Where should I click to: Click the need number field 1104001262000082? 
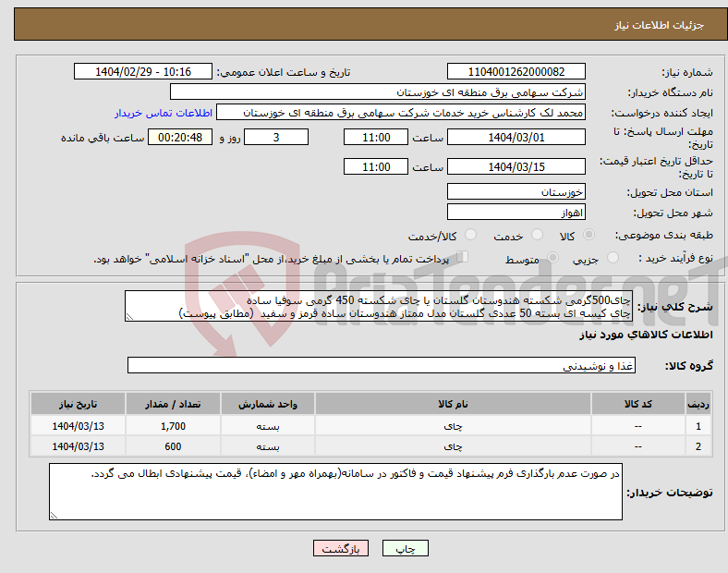(x=516, y=71)
